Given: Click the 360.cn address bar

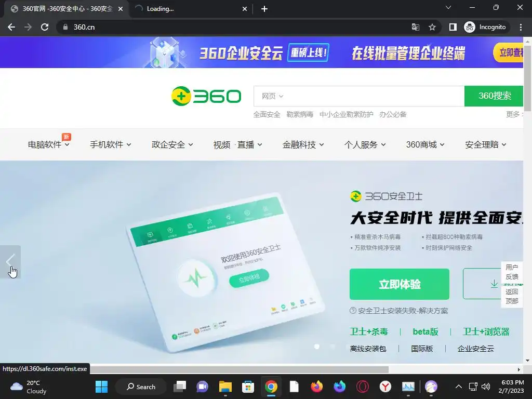Looking at the screenshot, I should tap(237, 27).
